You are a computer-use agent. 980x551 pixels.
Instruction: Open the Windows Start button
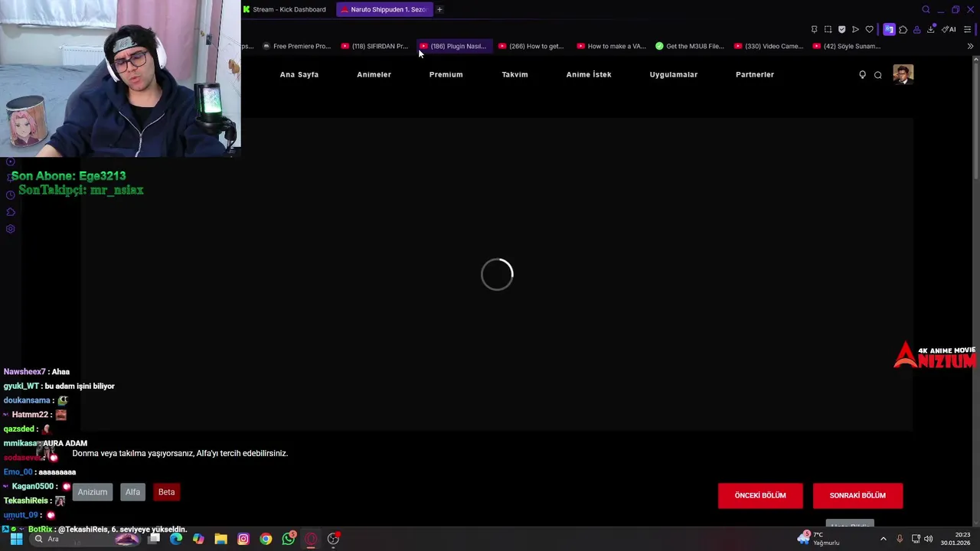[16, 539]
